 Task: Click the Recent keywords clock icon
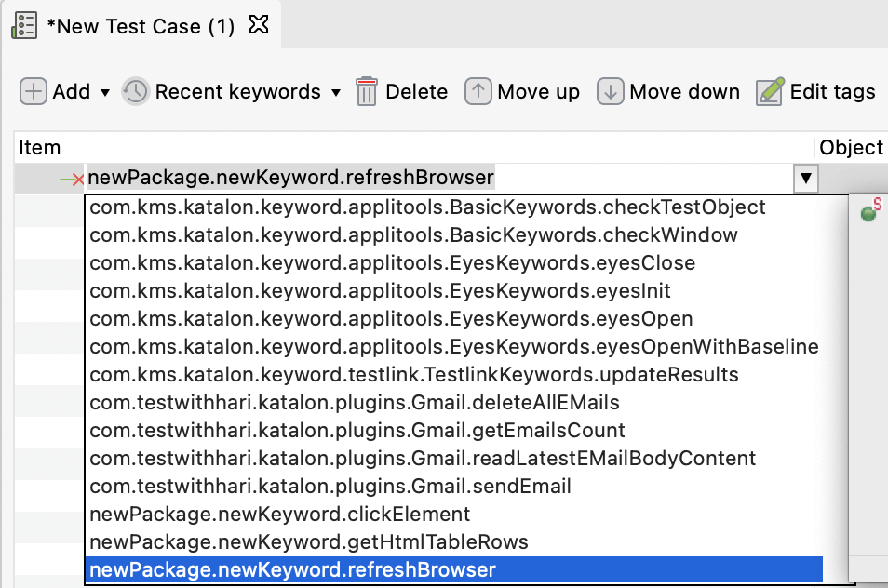point(136,91)
